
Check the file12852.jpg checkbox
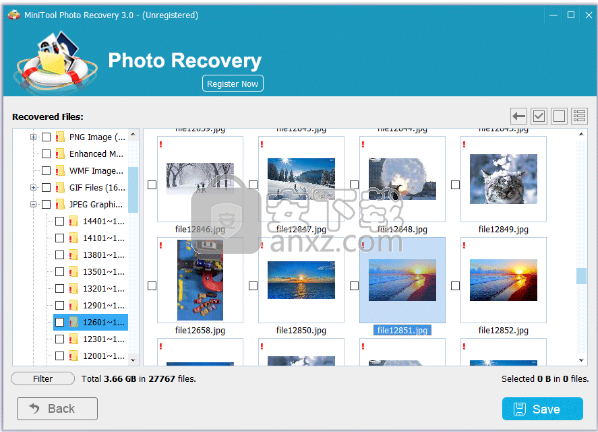click(x=455, y=286)
